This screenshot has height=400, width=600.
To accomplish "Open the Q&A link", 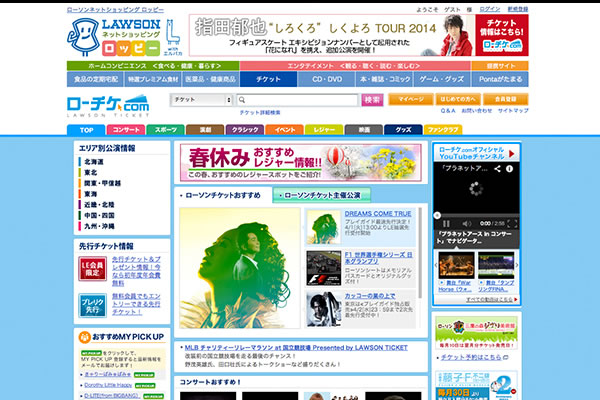I will [x=448, y=111].
